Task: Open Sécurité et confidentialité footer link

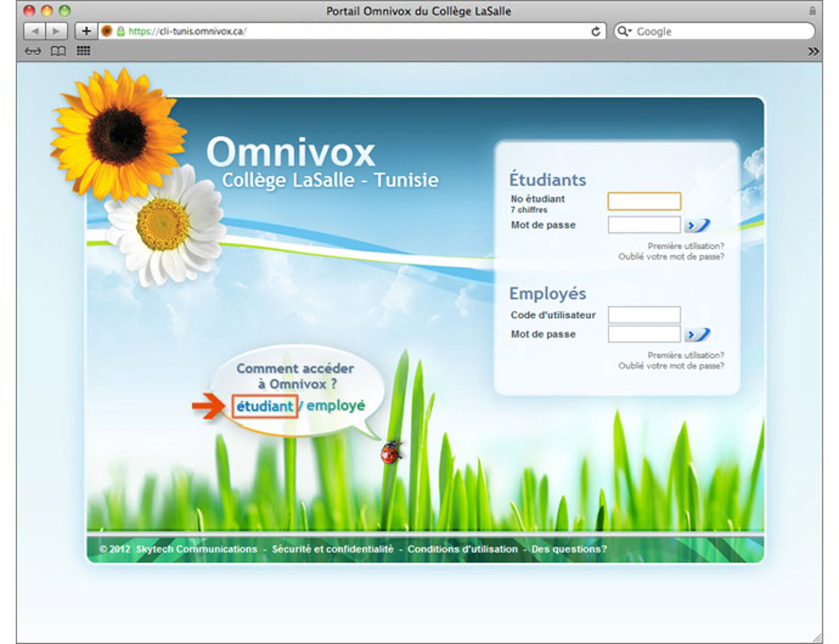Action: pos(333,549)
